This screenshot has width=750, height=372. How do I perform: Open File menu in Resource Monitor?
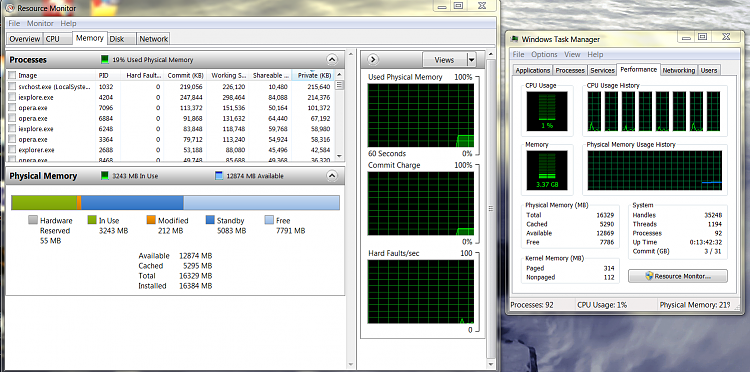pos(14,23)
